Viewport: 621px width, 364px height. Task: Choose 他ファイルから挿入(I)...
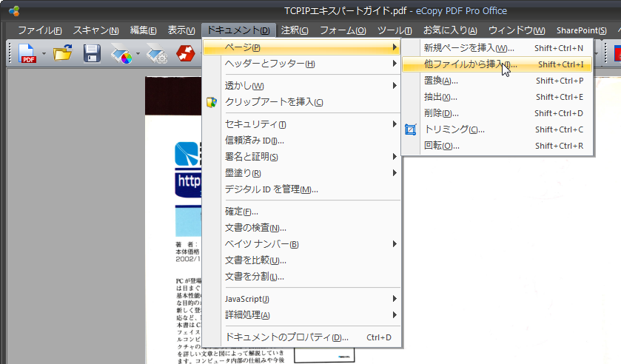point(497,64)
